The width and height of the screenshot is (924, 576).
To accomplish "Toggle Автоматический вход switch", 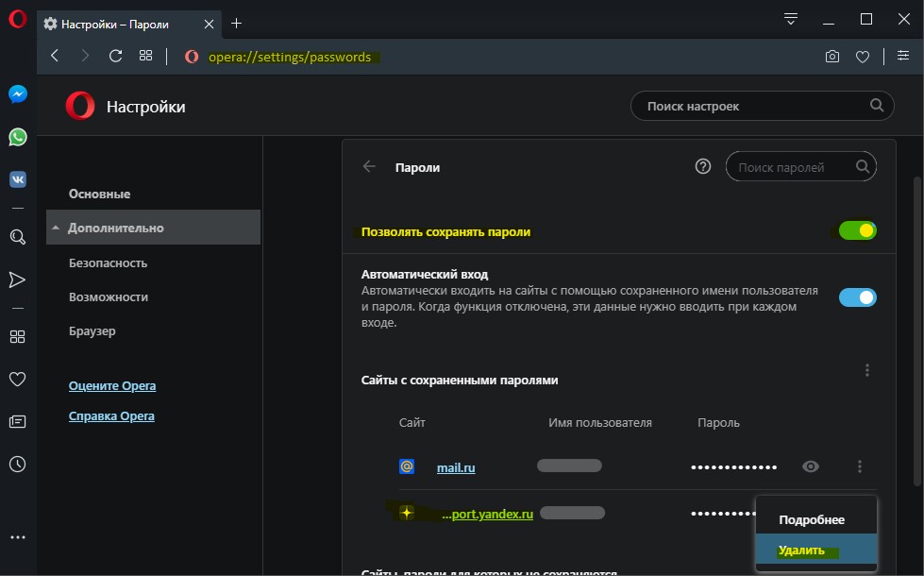I will point(857,297).
